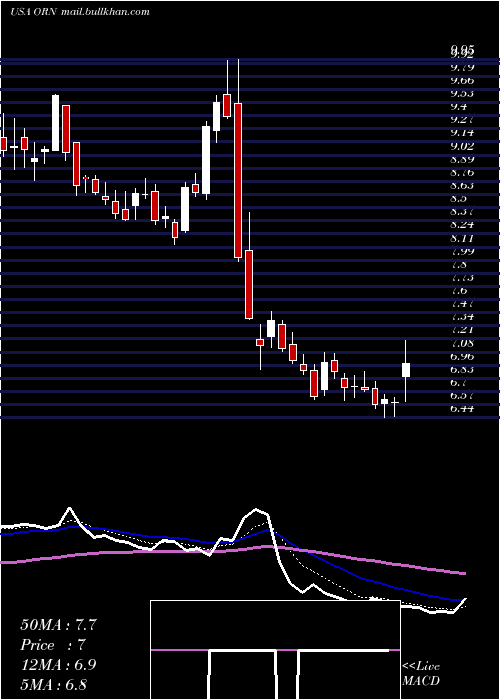
Task: Select the 9.4 price axis label
Action: [459, 107]
